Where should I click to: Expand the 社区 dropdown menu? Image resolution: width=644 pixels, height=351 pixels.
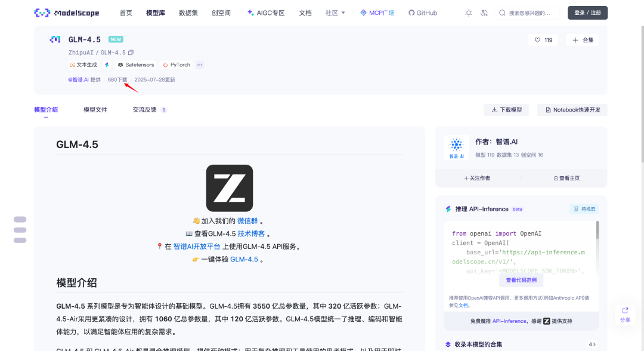334,12
